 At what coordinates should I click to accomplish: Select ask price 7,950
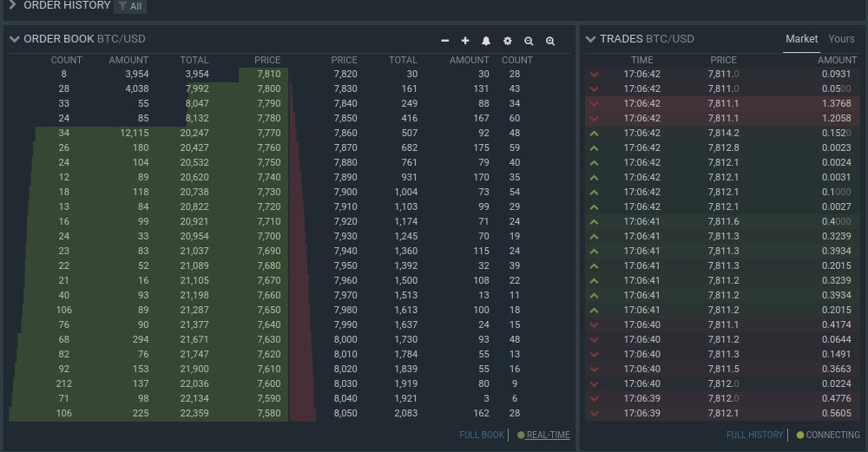coord(345,265)
